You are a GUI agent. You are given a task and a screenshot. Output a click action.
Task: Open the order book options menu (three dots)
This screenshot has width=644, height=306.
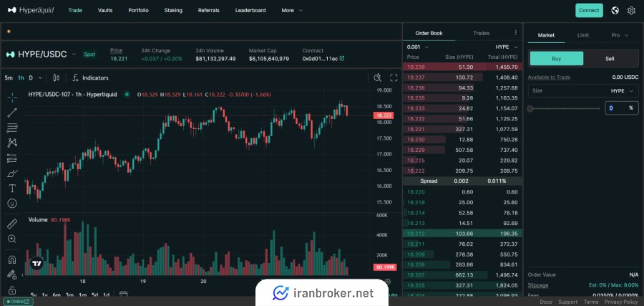pyautogui.click(x=516, y=33)
